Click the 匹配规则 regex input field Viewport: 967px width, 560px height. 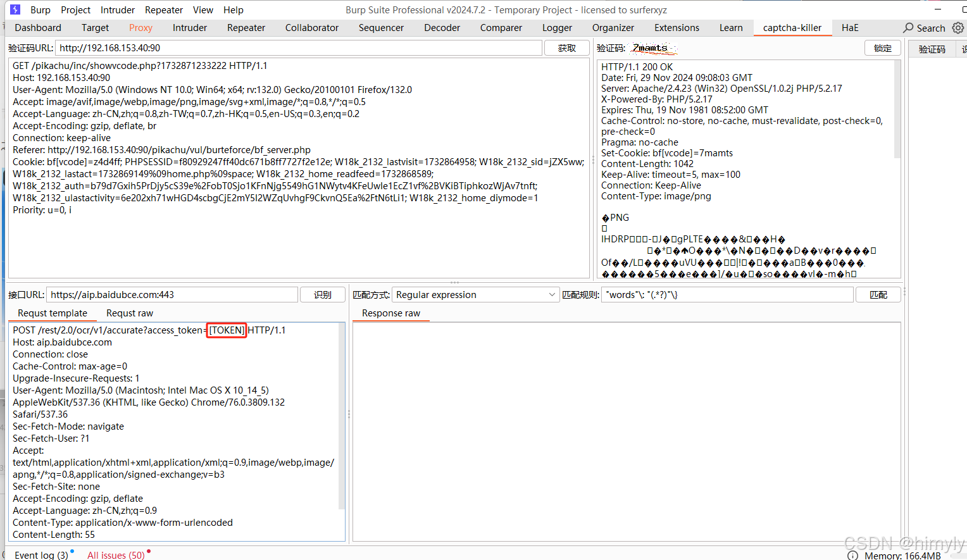727,295
